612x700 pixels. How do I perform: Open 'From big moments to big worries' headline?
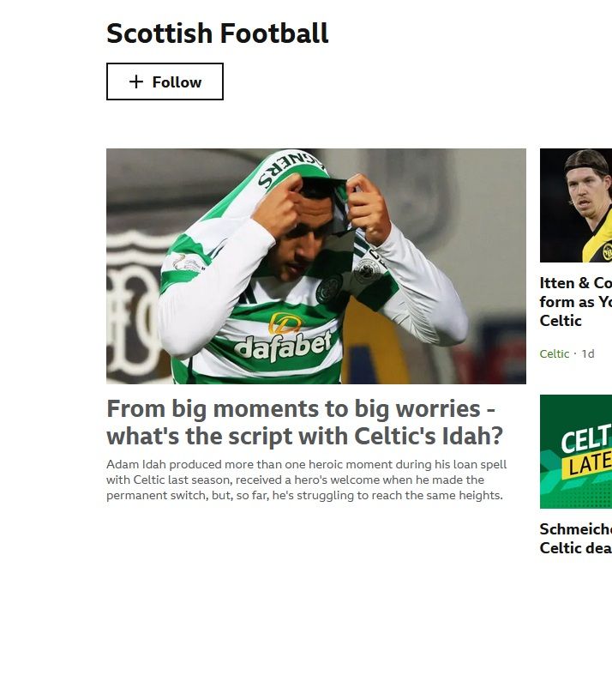click(304, 422)
